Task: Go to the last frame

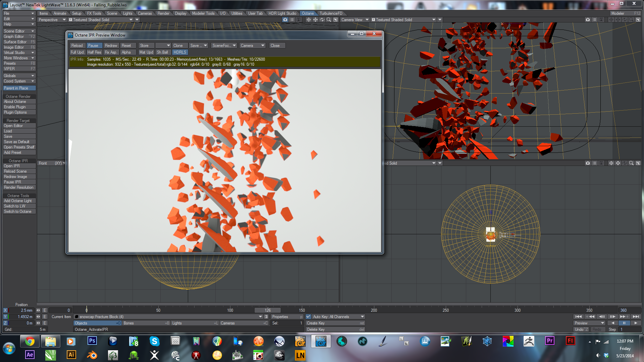Action: (x=636, y=316)
